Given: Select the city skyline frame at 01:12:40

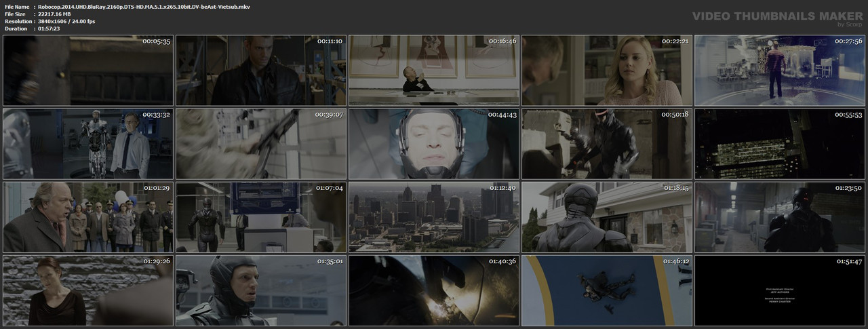Looking at the screenshot, I should tap(434, 217).
